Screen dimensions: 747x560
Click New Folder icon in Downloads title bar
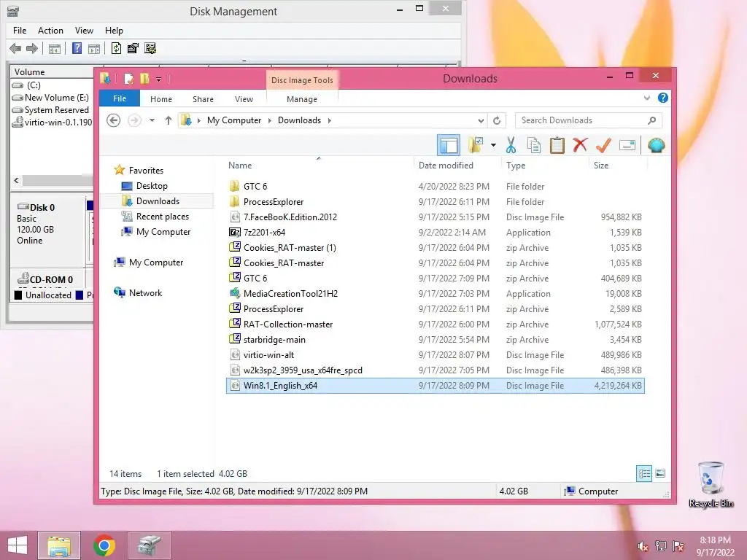(144, 79)
